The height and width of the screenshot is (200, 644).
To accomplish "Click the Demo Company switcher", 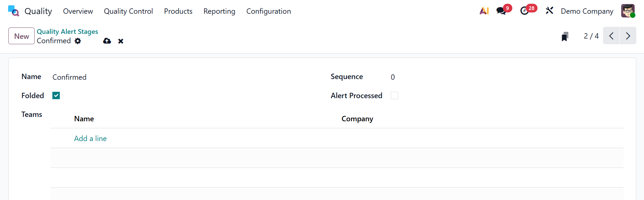I will coord(587,11).
